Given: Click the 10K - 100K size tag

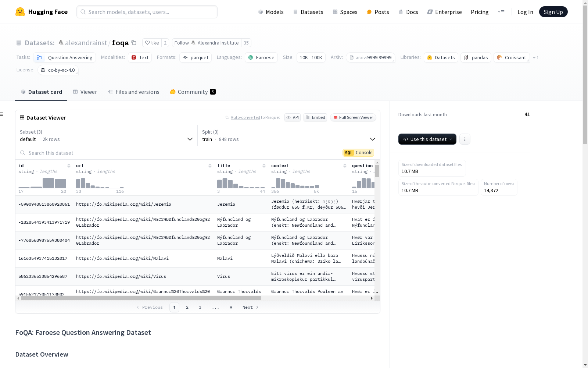Looking at the screenshot, I should pyautogui.click(x=311, y=57).
